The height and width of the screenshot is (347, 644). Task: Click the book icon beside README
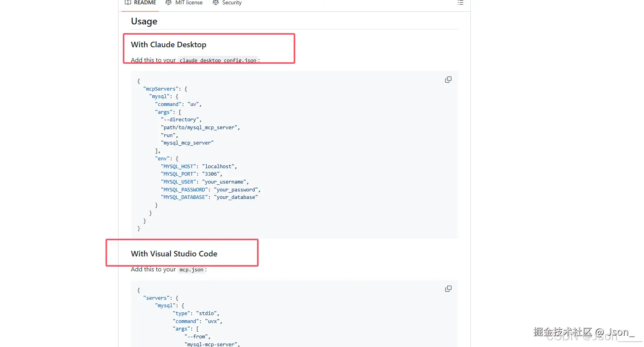point(128,3)
